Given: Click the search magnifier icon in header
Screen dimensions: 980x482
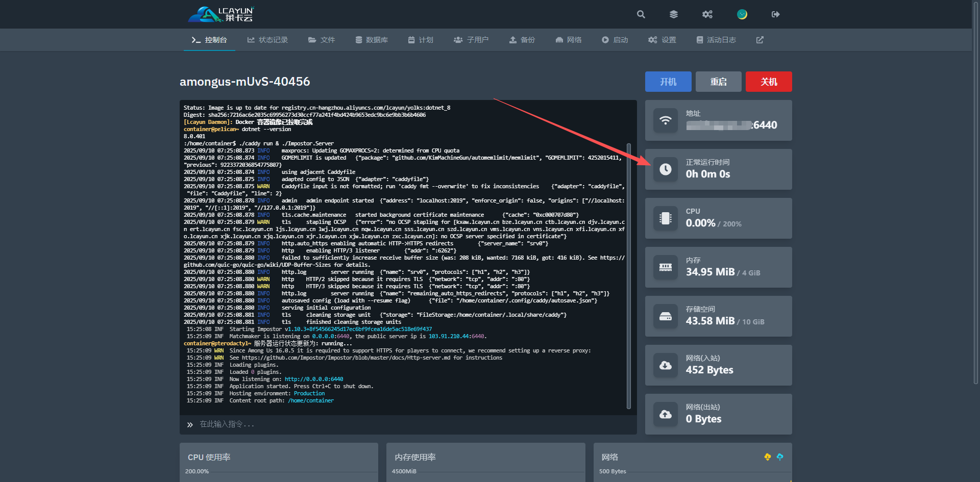Looking at the screenshot, I should pos(641,14).
